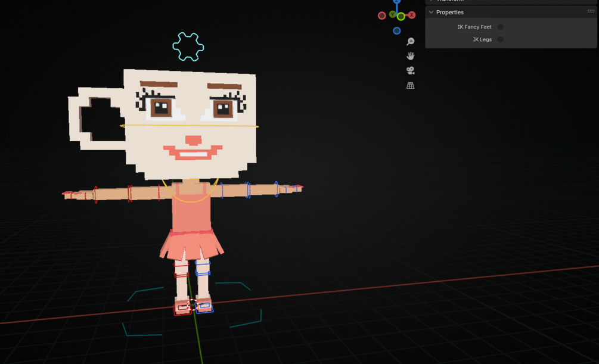
Task: Click the Properties panel title text
Action: [x=450, y=13]
